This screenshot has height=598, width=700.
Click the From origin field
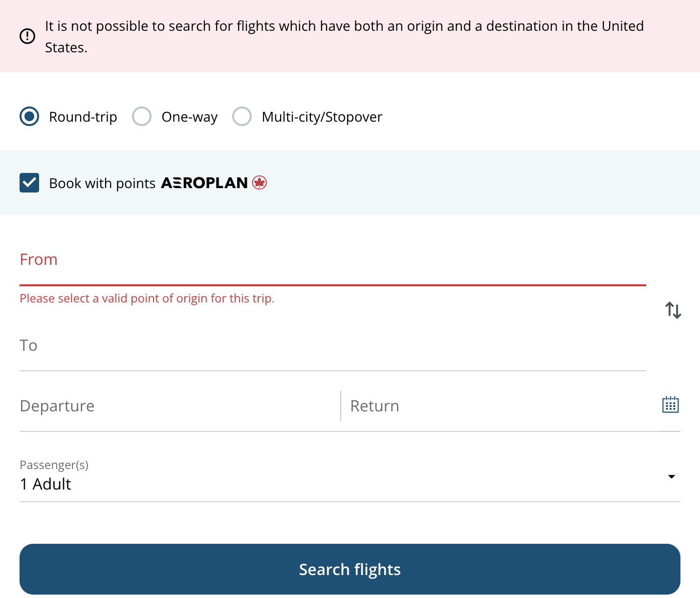click(x=332, y=260)
